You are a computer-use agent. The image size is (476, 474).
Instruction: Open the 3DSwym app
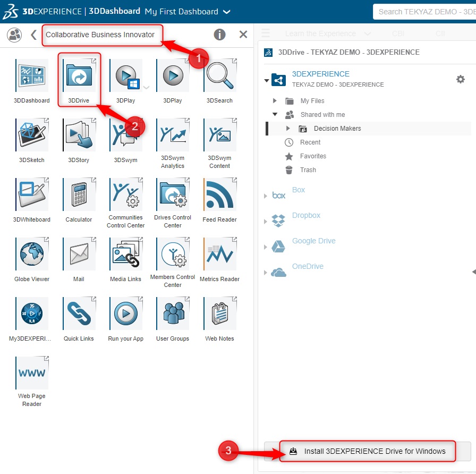126,135
